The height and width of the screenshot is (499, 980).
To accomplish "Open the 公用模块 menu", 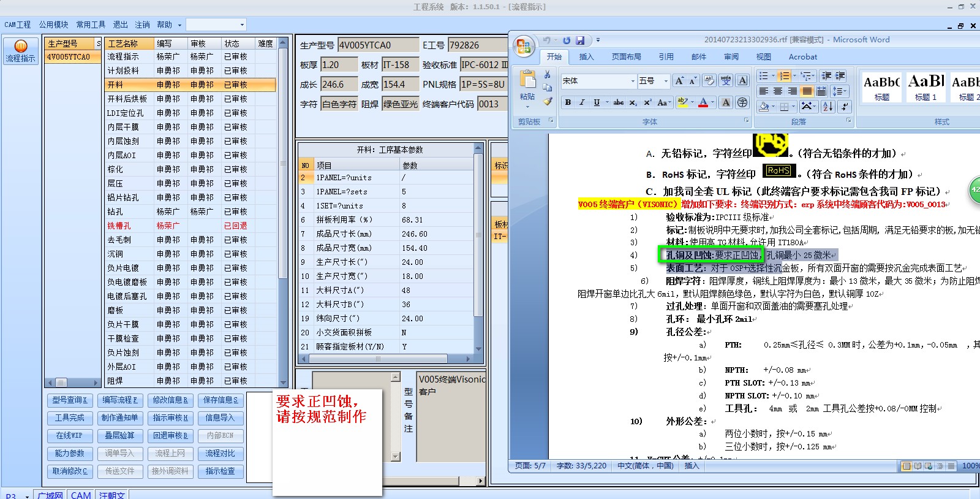I will pyautogui.click(x=54, y=25).
